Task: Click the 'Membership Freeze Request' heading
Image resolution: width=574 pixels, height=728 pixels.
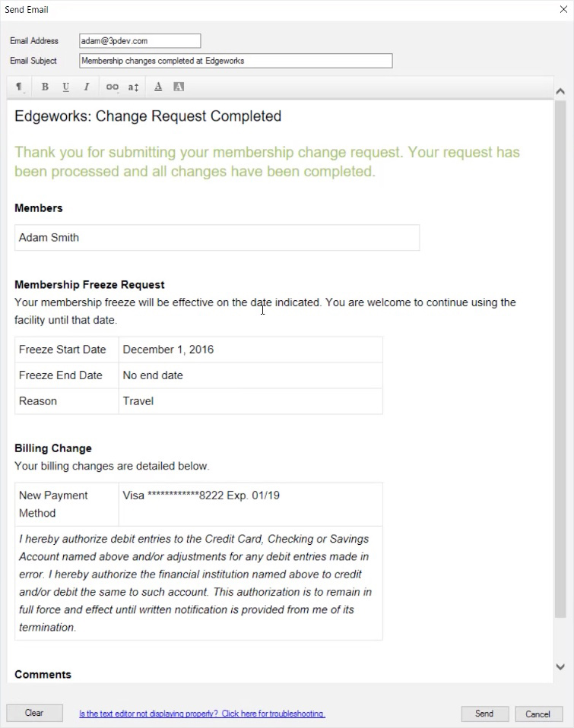Action: [90, 285]
